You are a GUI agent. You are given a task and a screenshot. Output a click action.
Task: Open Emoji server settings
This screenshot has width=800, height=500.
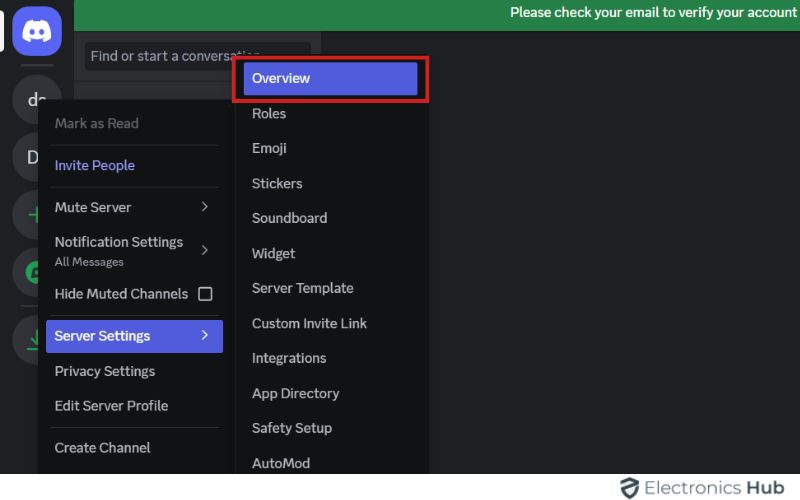269,148
